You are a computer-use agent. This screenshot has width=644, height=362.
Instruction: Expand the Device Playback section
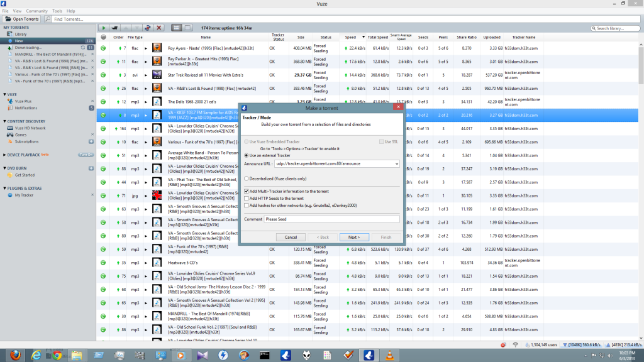click(4, 155)
